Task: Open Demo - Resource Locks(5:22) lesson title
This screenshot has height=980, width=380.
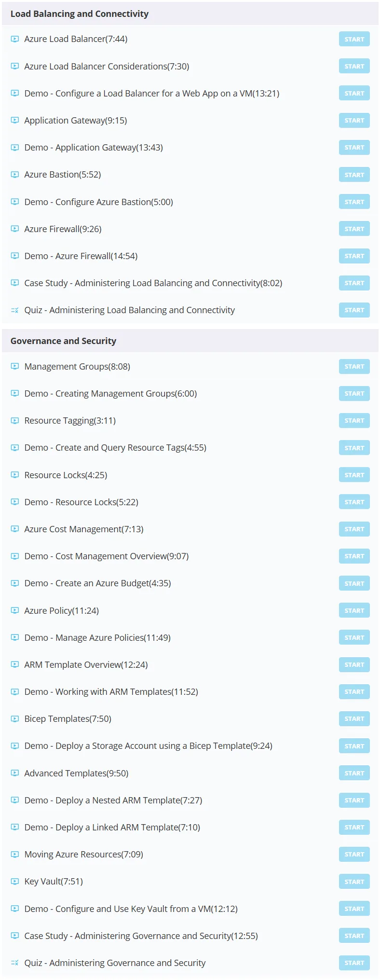Action: 81,502
